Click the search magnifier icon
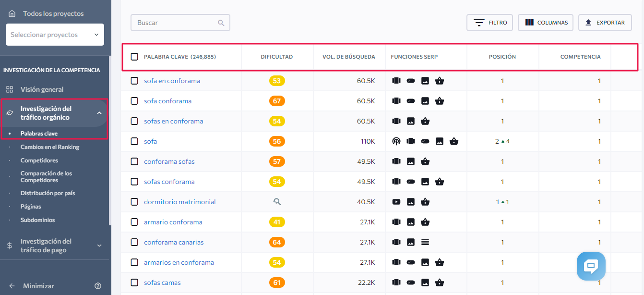This screenshot has height=295, width=644. pyautogui.click(x=221, y=23)
